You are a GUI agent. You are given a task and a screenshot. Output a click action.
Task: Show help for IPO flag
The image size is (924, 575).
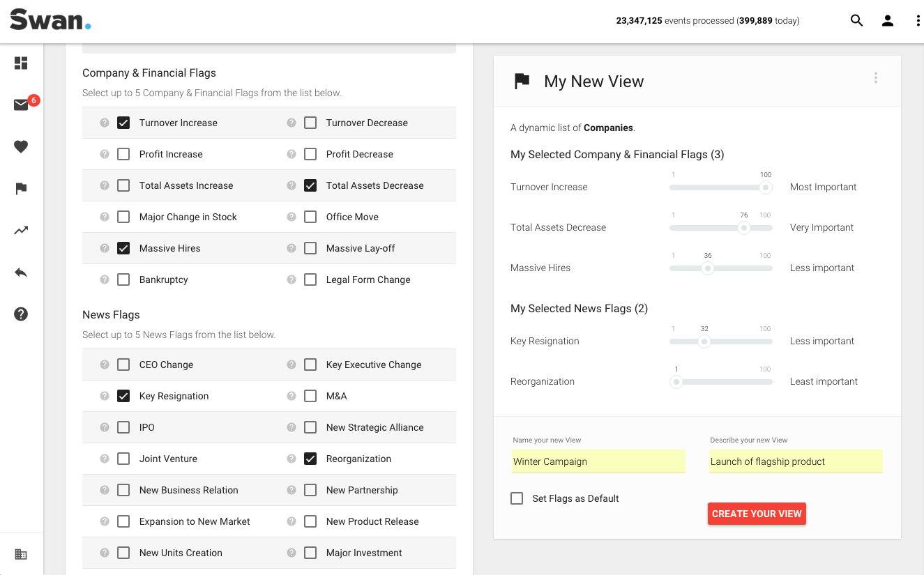point(105,427)
